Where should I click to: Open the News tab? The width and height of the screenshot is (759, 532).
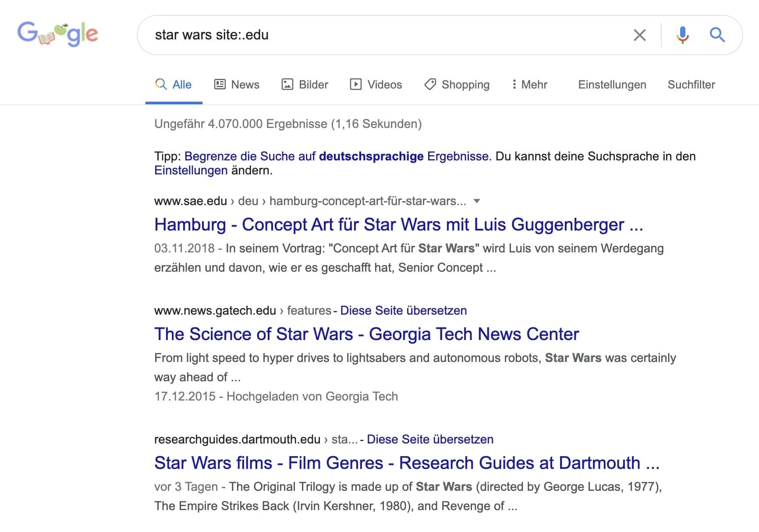[237, 85]
